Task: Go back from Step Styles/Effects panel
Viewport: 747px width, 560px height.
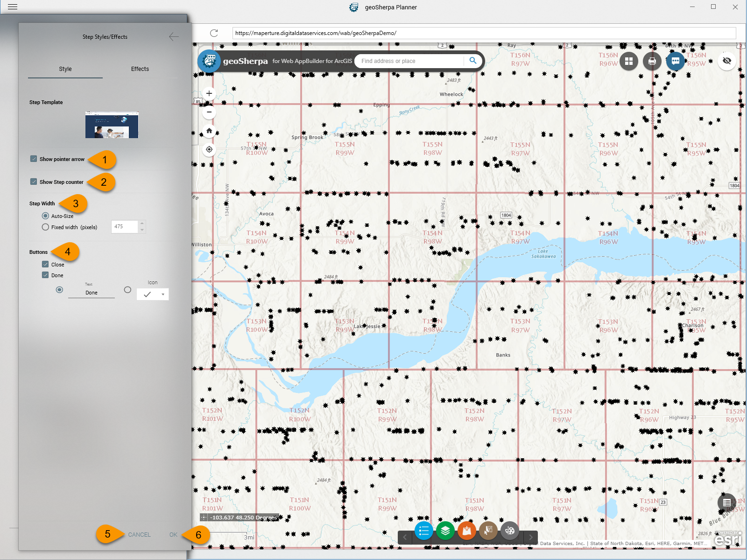Action: 174,37
